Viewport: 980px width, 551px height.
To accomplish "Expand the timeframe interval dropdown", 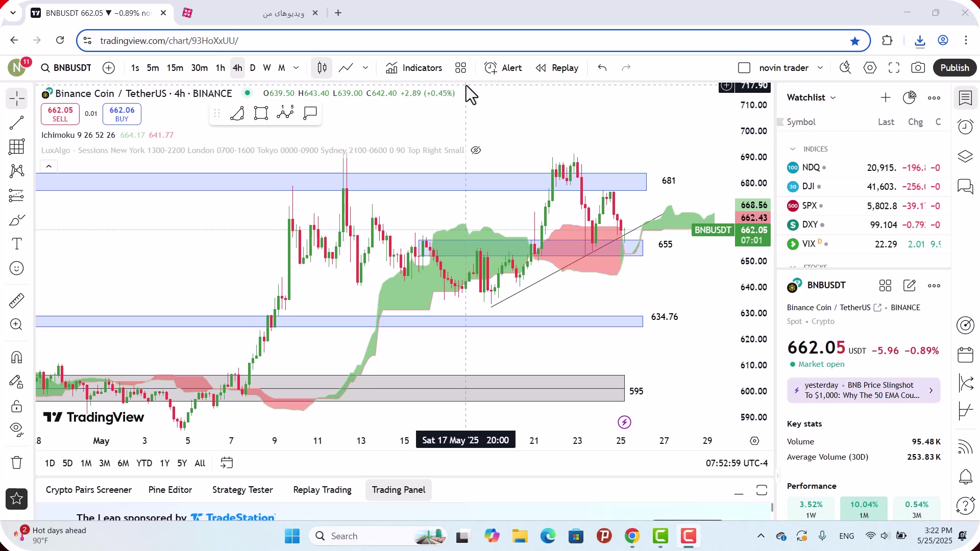I will pyautogui.click(x=296, y=68).
